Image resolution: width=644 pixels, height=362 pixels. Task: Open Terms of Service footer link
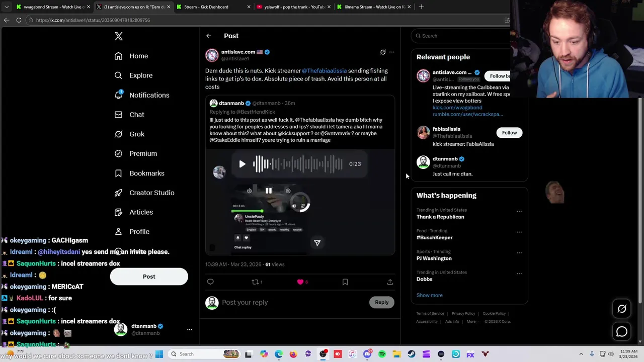(x=430, y=314)
